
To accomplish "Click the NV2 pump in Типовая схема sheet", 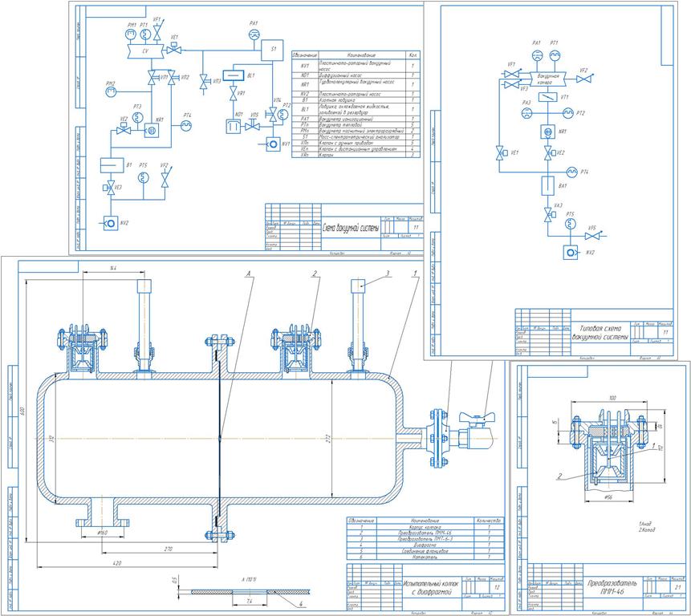I will click(571, 253).
